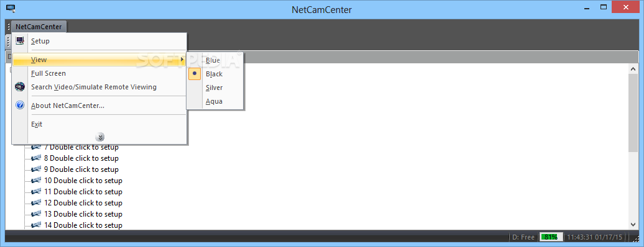Open About NetCamCenter dialog
644x247 pixels.
pos(99,106)
